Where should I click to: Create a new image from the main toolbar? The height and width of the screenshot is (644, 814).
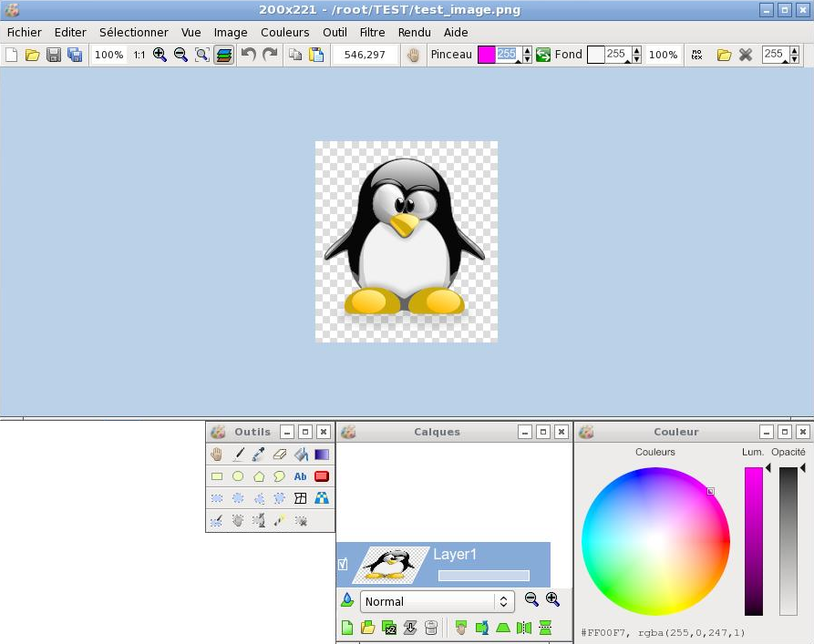click(x=12, y=55)
